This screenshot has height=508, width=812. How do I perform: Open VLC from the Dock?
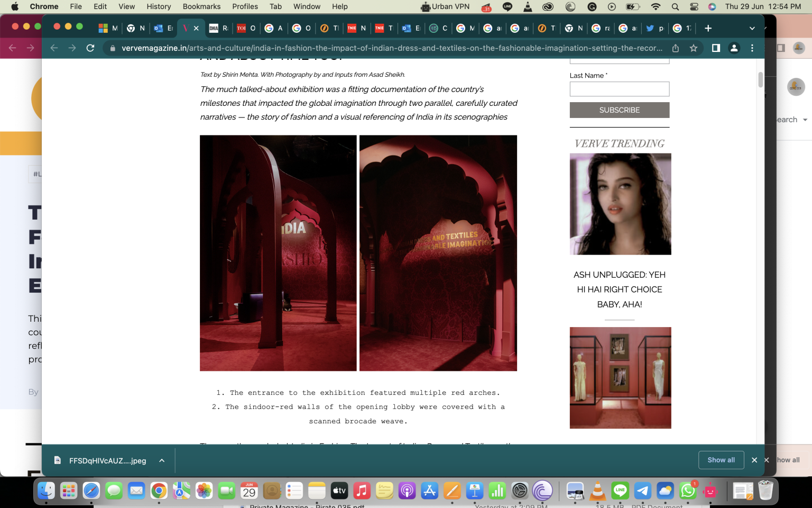(x=597, y=491)
